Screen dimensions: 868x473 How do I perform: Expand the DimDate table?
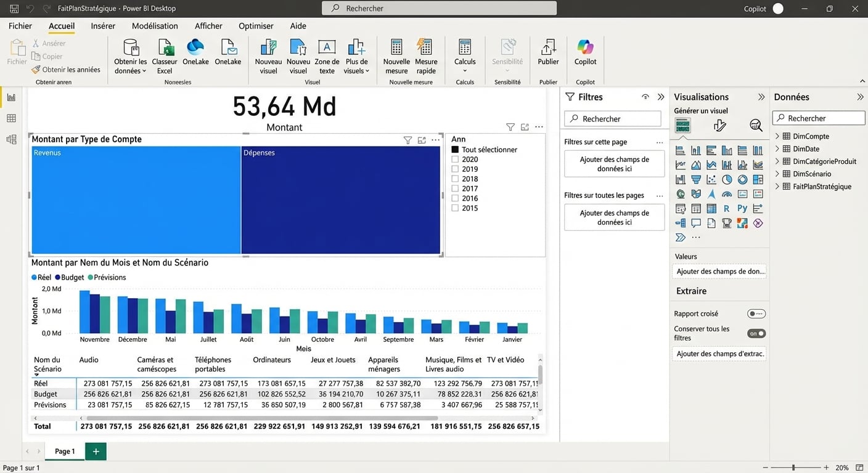pyautogui.click(x=778, y=148)
